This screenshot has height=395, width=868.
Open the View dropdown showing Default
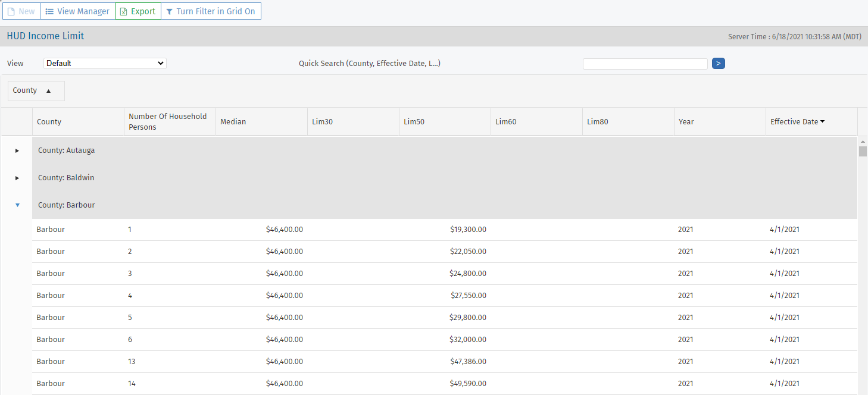tap(105, 63)
